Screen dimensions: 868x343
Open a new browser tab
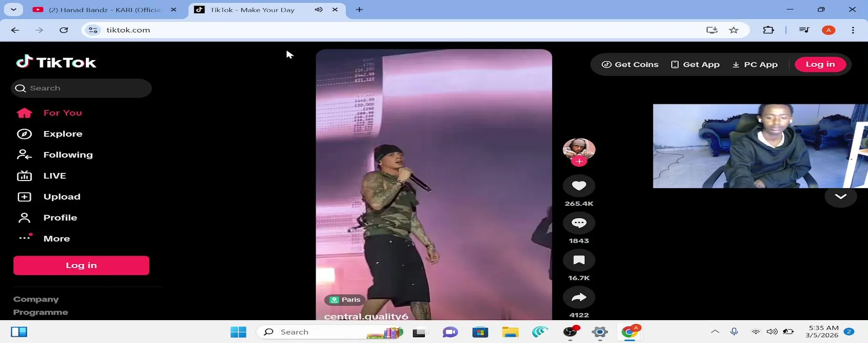coord(360,10)
